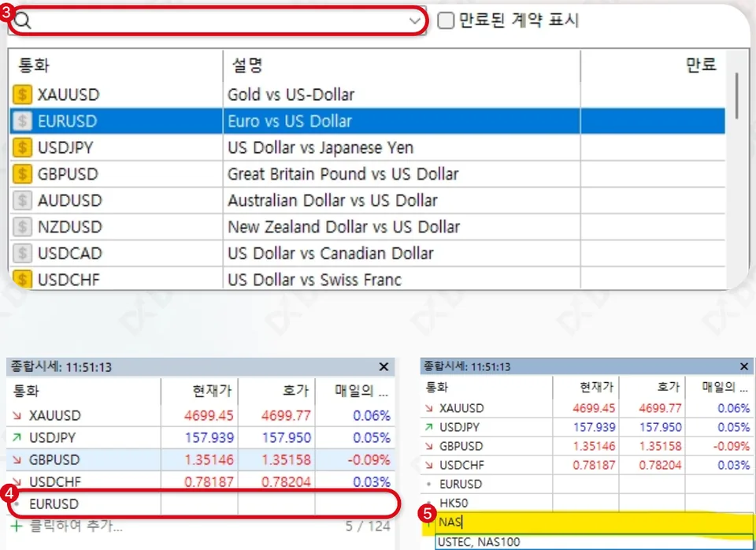Screen dimensions: 756x550
Task: Click USDJPY up arrow in left market watch
Action: pos(17,437)
